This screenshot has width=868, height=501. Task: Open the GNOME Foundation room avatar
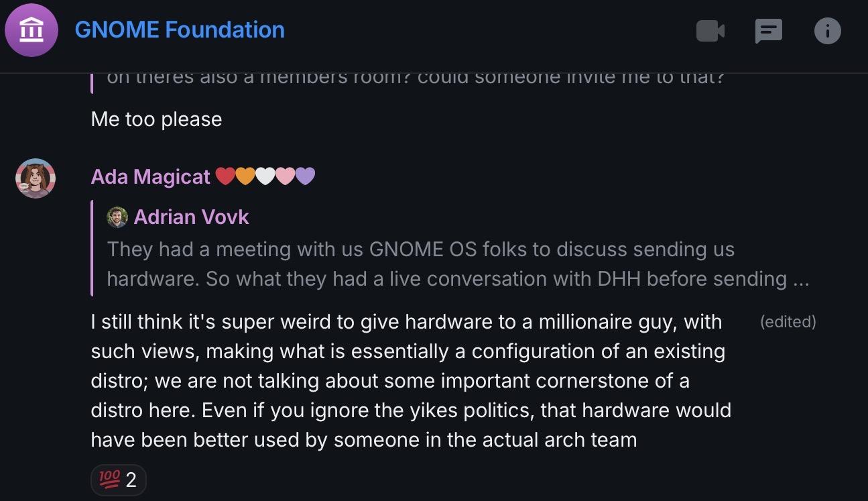pos(32,31)
